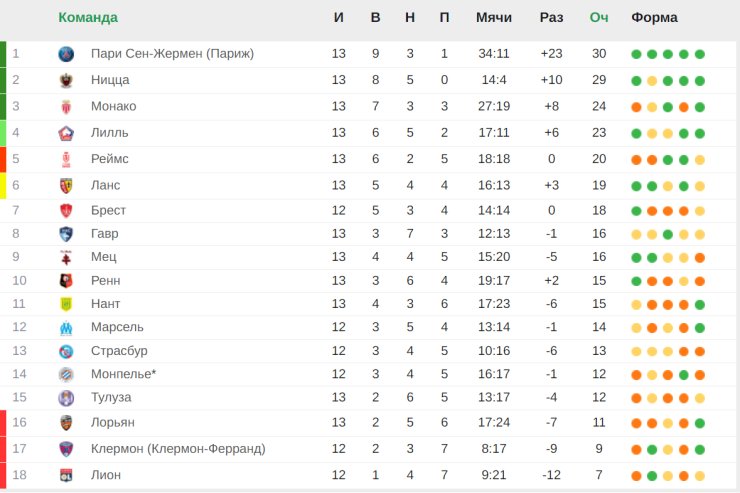Viewport: 740px width, 493px height.
Task: Open the Брест team link
Action: point(108,210)
